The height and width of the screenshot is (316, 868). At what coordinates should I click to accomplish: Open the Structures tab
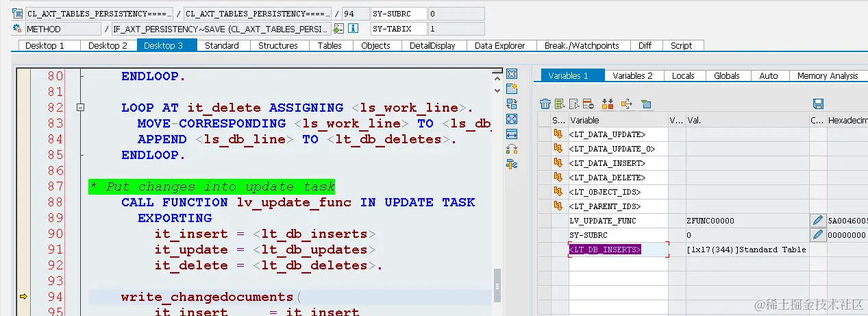(x=278, y=45)
